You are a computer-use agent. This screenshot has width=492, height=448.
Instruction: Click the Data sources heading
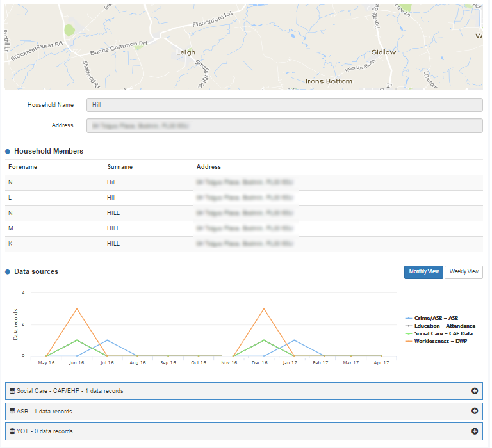coord(36,271)
